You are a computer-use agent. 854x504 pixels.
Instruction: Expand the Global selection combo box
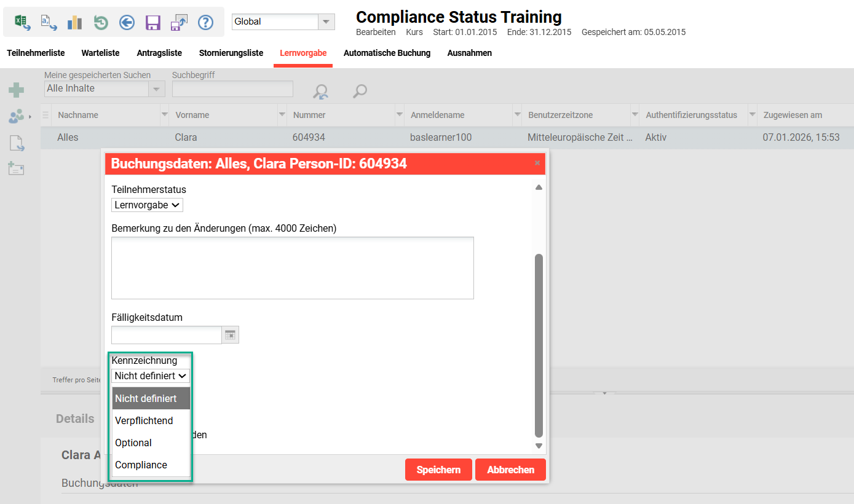(326, 22)
